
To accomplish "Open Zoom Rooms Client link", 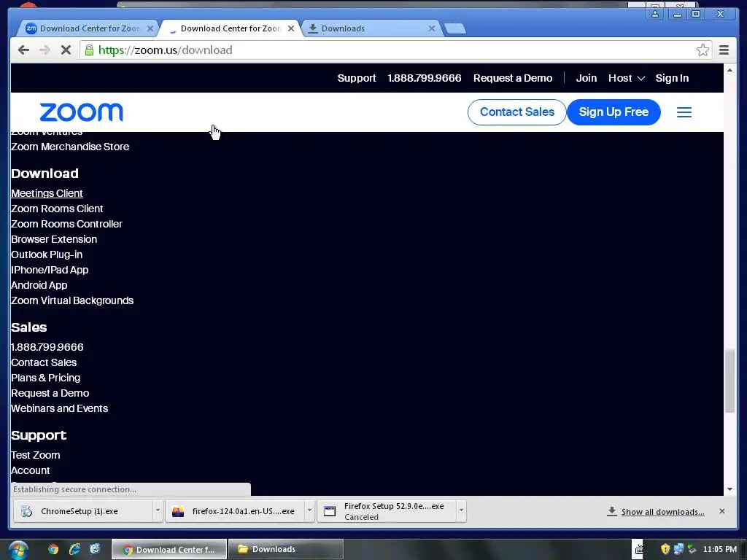I will (57, 209).
